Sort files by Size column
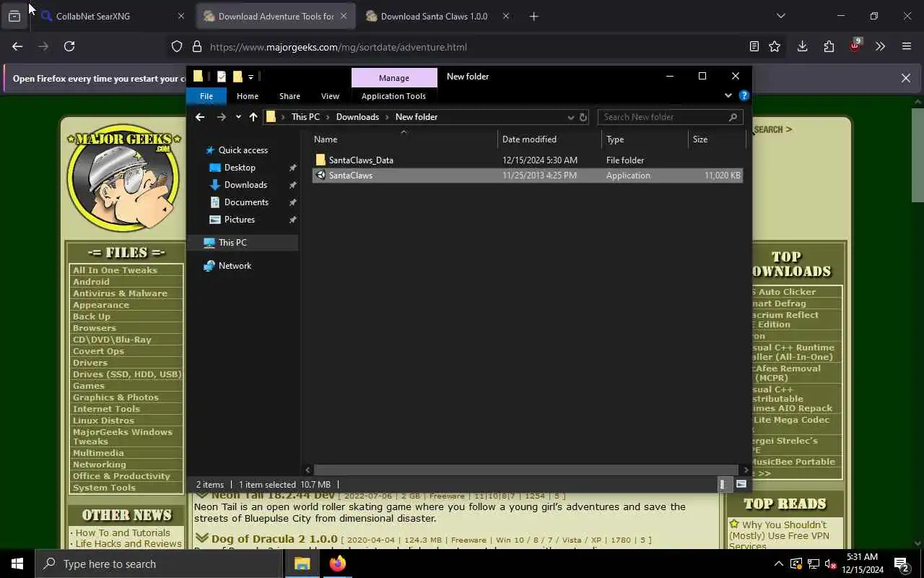The image size is (924, 578). pyautogui.click(x=716, y=139)
